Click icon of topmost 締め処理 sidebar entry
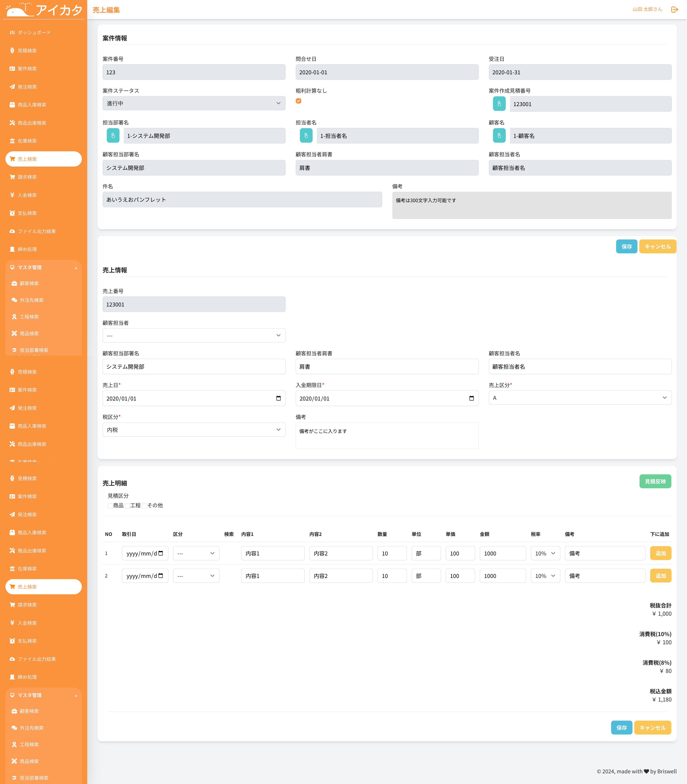The width and height of the screenshot is (687, 784). click(12, 249)
